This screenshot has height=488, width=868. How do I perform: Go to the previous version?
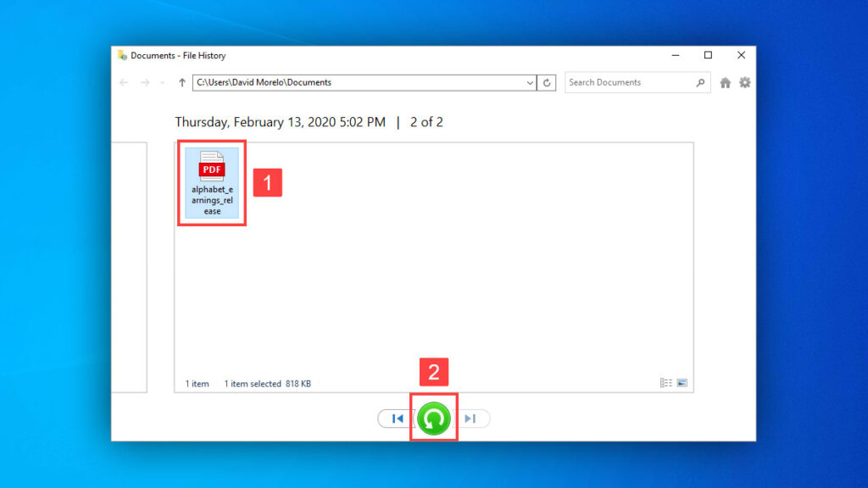[x=397, y=419]
